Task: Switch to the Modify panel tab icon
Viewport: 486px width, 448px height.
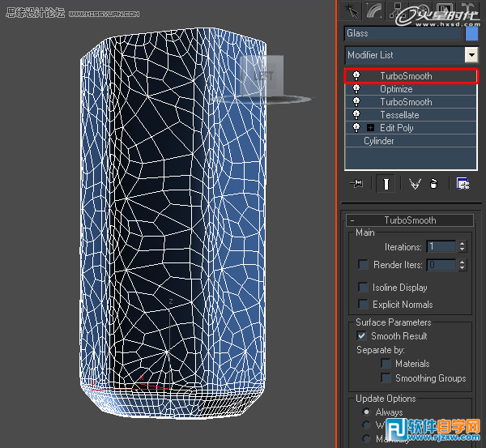Action: tap(374, 11)
